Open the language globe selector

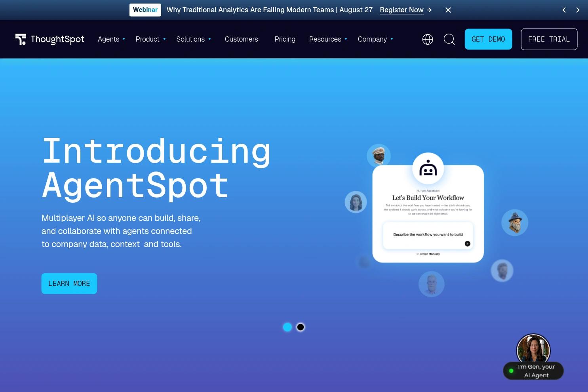coord(428,39)
